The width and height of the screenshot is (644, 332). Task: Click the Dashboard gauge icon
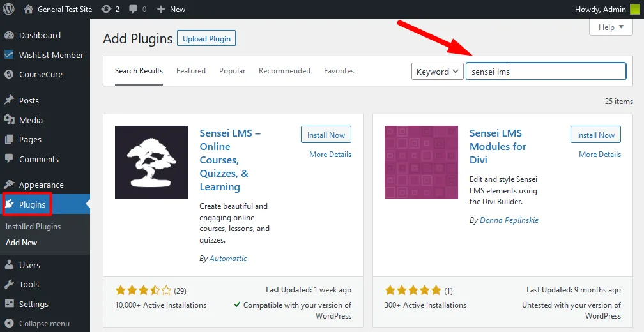coord(9,35)
